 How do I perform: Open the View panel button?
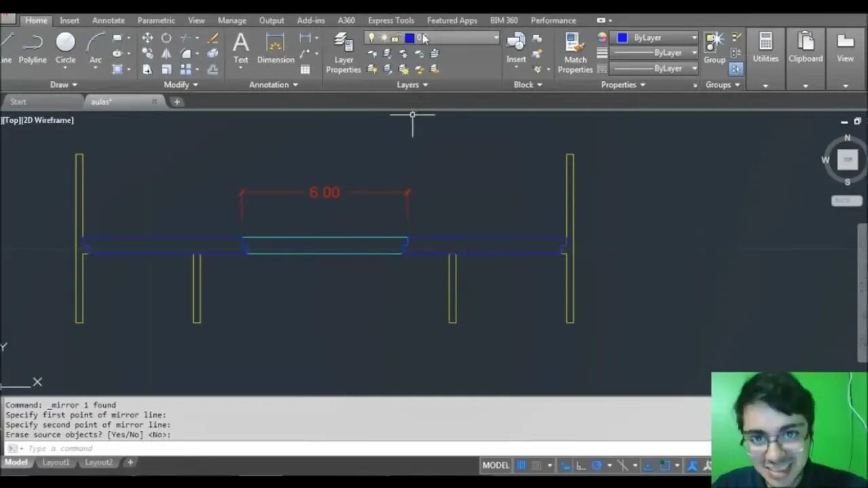[x=845, y=59]
